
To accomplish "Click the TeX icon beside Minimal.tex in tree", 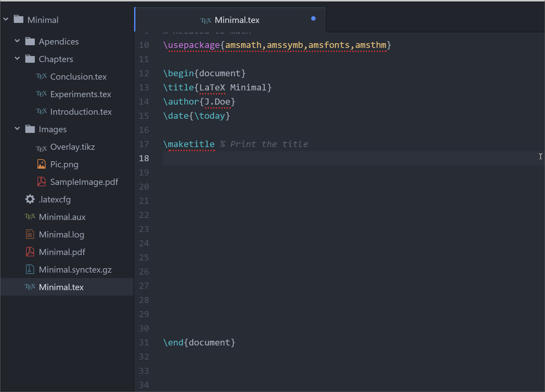I will coord(30,287).
